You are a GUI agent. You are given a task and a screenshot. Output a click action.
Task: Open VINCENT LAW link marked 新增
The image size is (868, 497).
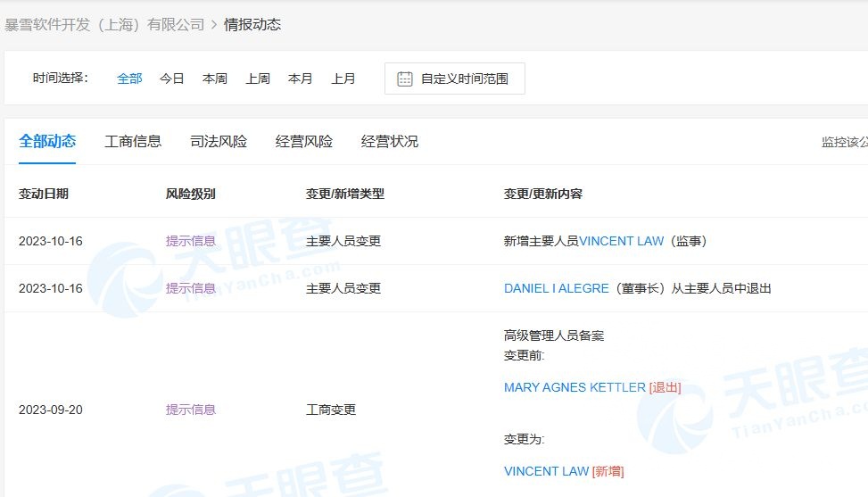click(x=546, y=471)
